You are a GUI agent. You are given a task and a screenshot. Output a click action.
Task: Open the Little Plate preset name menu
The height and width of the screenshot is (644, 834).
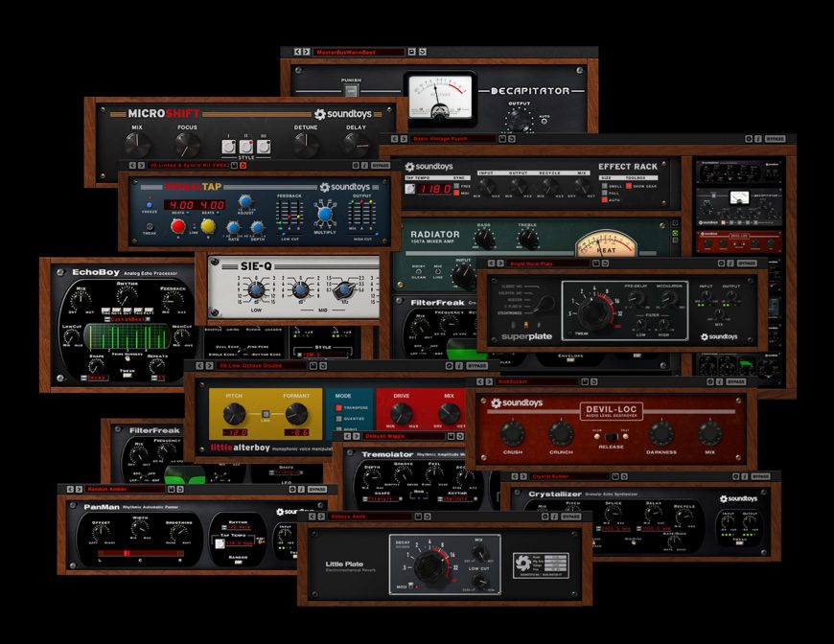coord(369,517)
